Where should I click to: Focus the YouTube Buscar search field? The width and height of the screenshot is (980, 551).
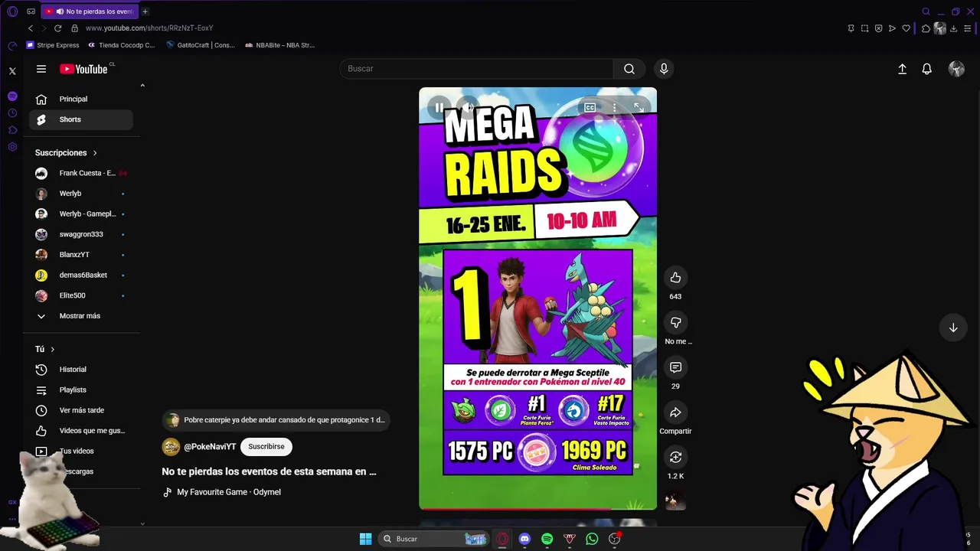click(x=476, y=69)
